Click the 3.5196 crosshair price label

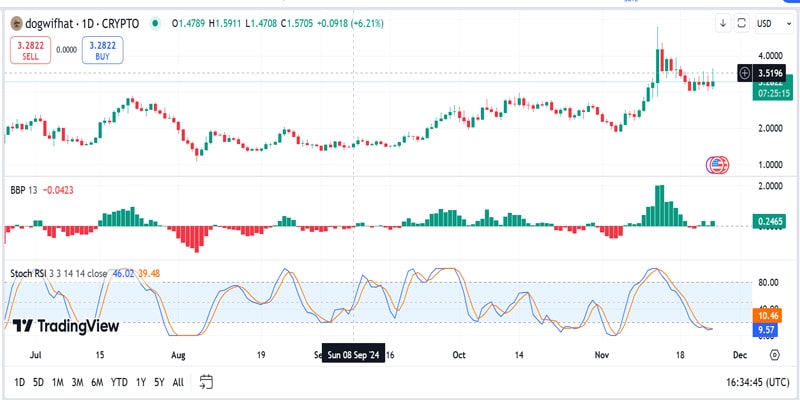pos(770,73)
